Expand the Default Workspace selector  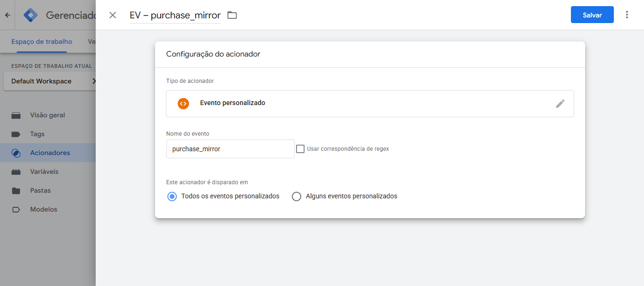(x=50, y=81)
